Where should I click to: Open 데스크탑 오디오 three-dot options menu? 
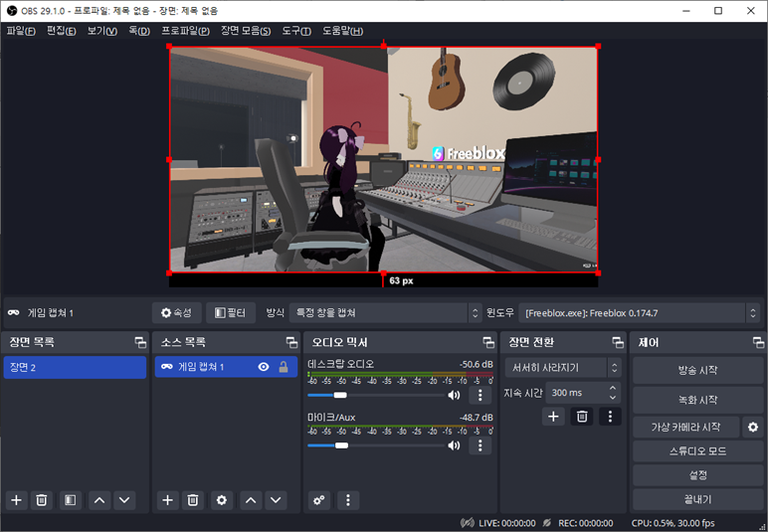tap(480, 395)
